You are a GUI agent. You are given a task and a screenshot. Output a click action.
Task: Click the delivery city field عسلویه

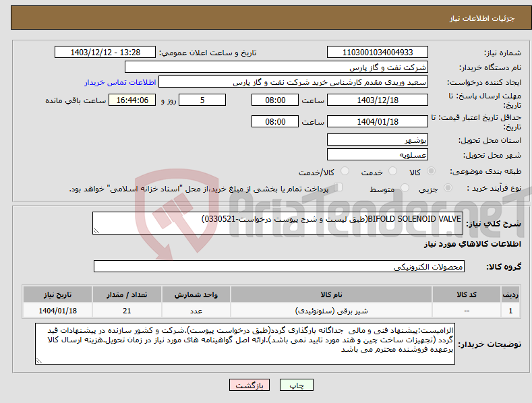pos(378,155)
